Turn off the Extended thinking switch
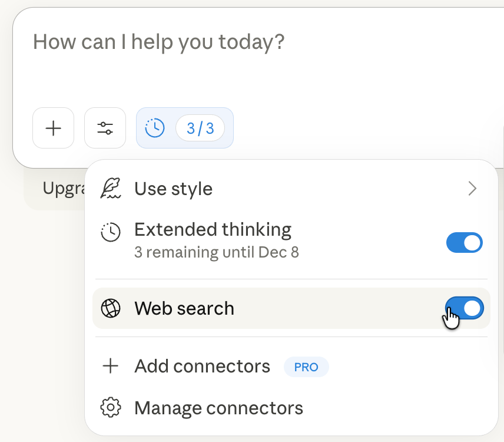The image size is (504, 442). pos(465,242)
